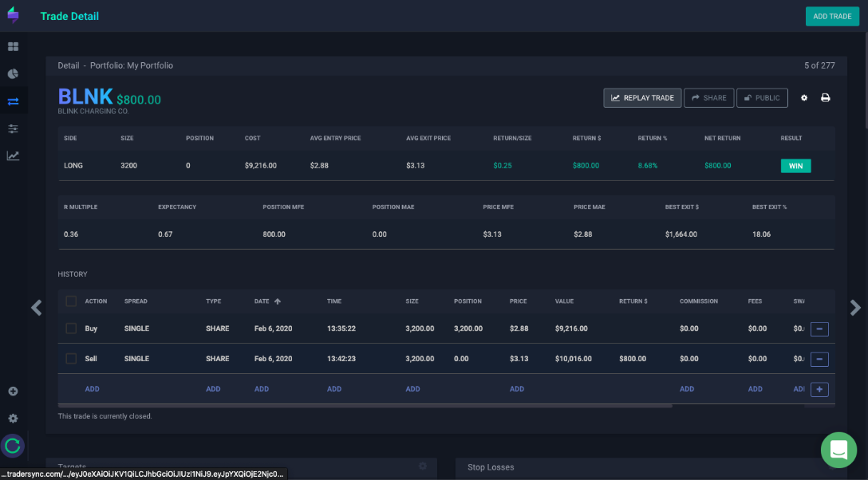The image size is (868, 480).
Task: Click the REPLAY TRADE button
Action: pyautogui.click(x=642, y=98)
